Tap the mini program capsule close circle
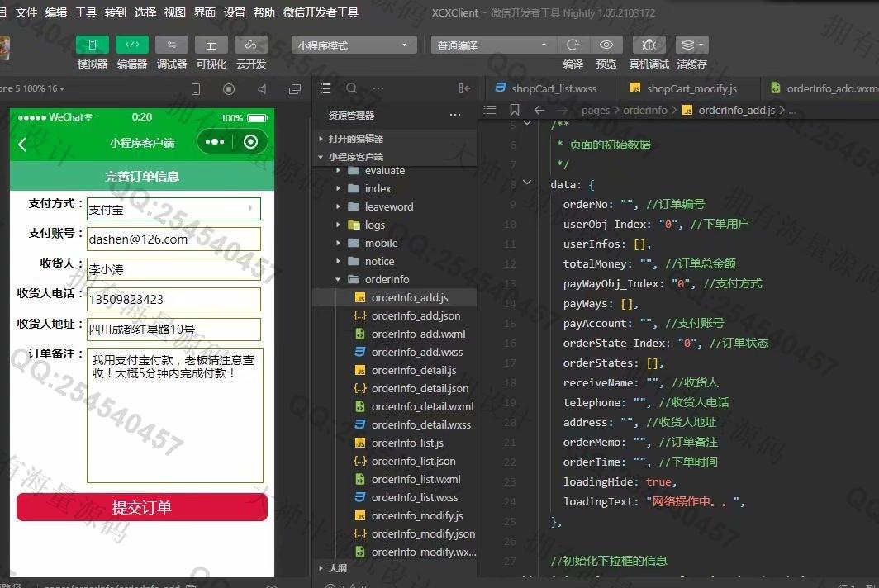This screenshot has width=879, height=588. click(250, 142)
